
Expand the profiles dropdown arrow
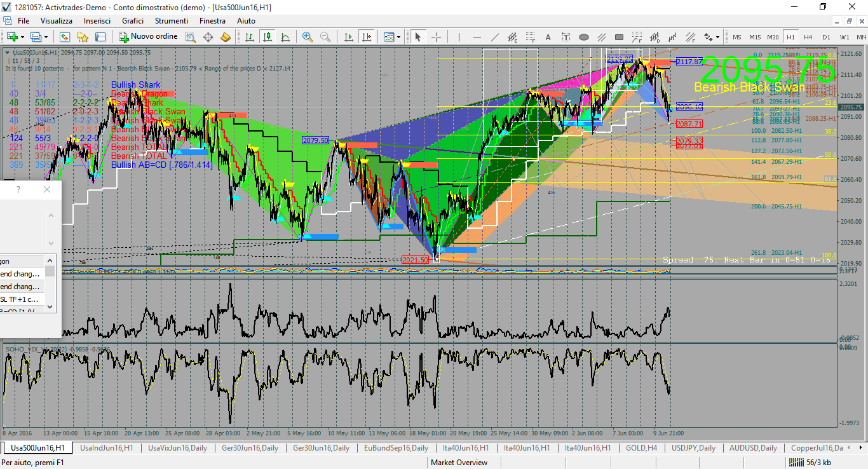click(46, 37)
